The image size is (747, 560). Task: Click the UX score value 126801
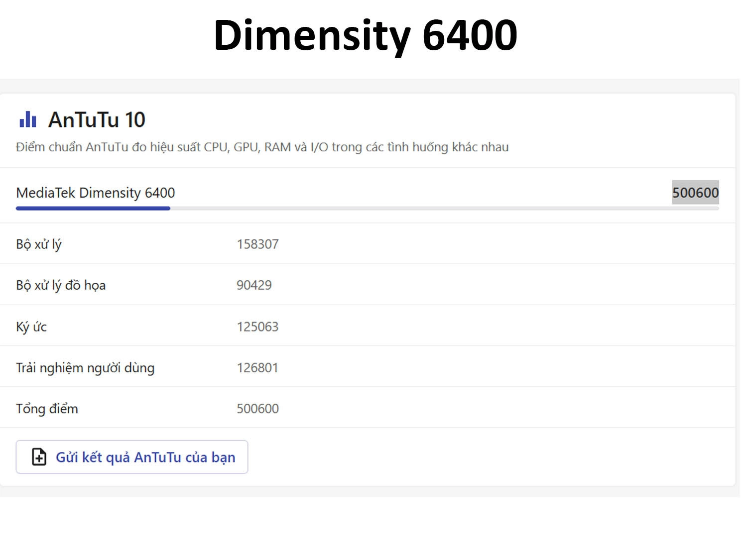257,367
